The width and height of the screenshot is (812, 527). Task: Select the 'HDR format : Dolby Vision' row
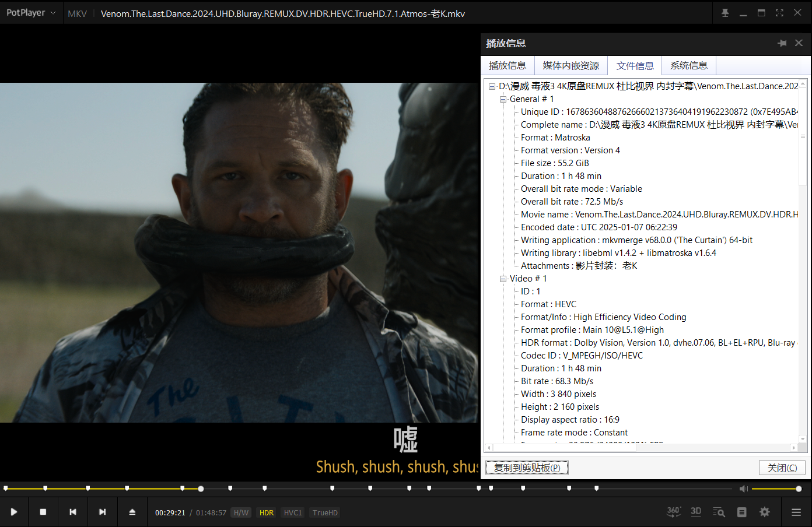[659, 343]
